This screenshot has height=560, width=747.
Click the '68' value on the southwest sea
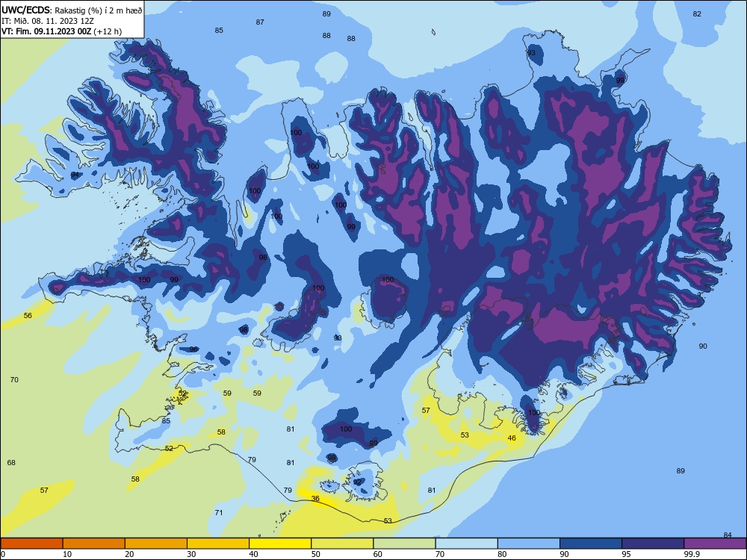point(11,462)
